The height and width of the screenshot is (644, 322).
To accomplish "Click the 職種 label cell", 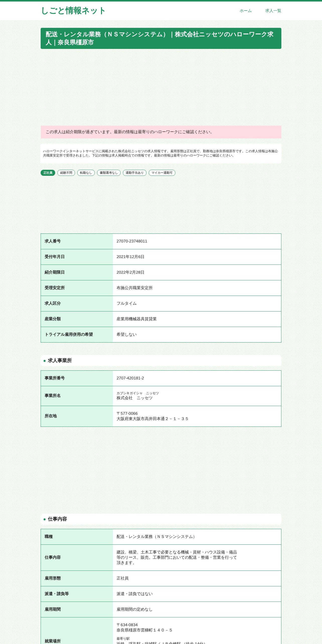I will coord(77,537).
